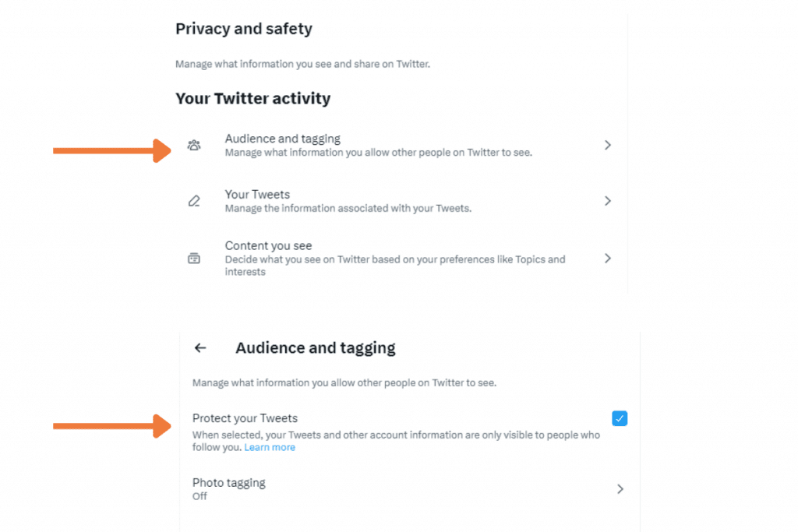Click the Photo tagging setting label

coord(228,483)
